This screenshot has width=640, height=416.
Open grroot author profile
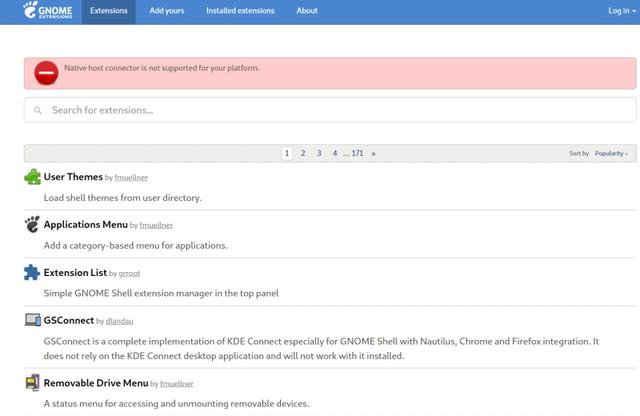(x=129, y=274)
